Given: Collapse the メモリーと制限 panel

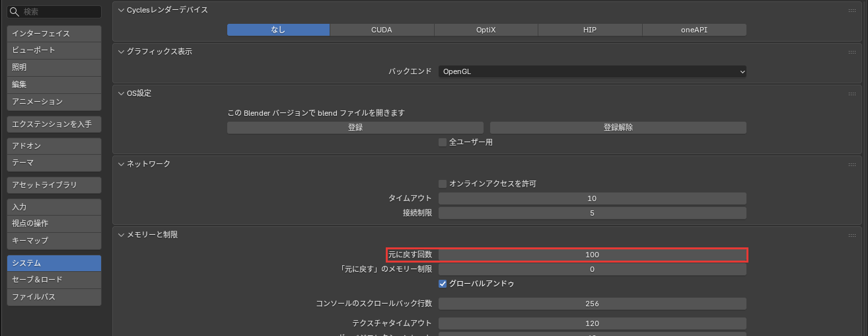Looking at the screenshot, I should coord(121,235).
